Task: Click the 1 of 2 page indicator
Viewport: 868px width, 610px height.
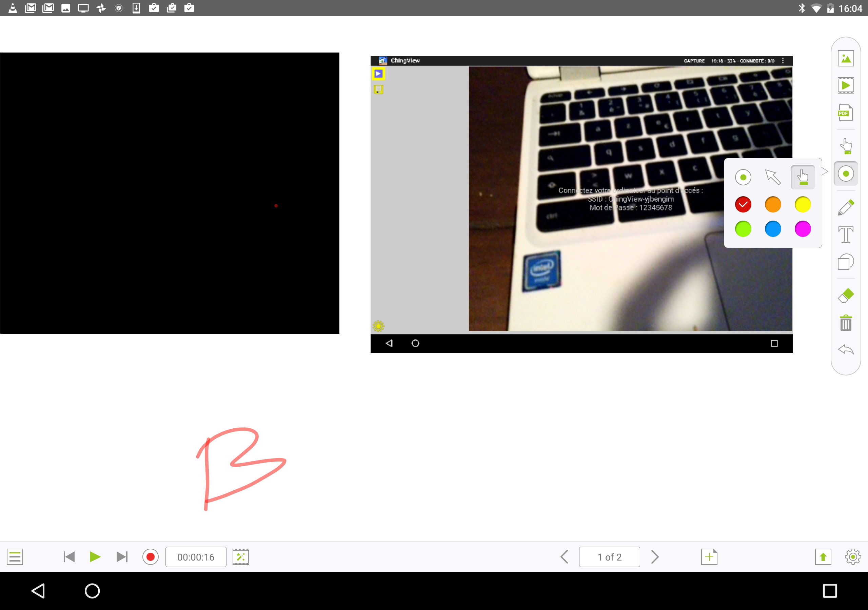Action: tap(609, 557)
